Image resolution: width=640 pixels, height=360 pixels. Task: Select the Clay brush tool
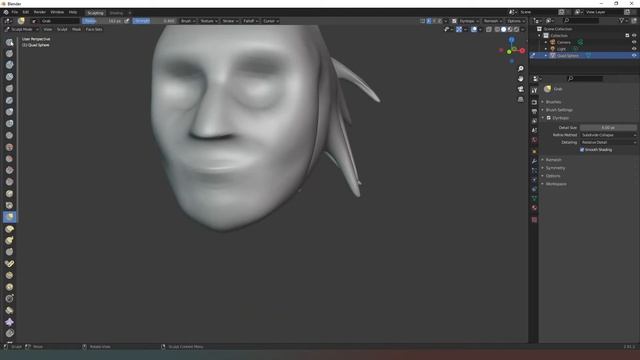point(9,65)
